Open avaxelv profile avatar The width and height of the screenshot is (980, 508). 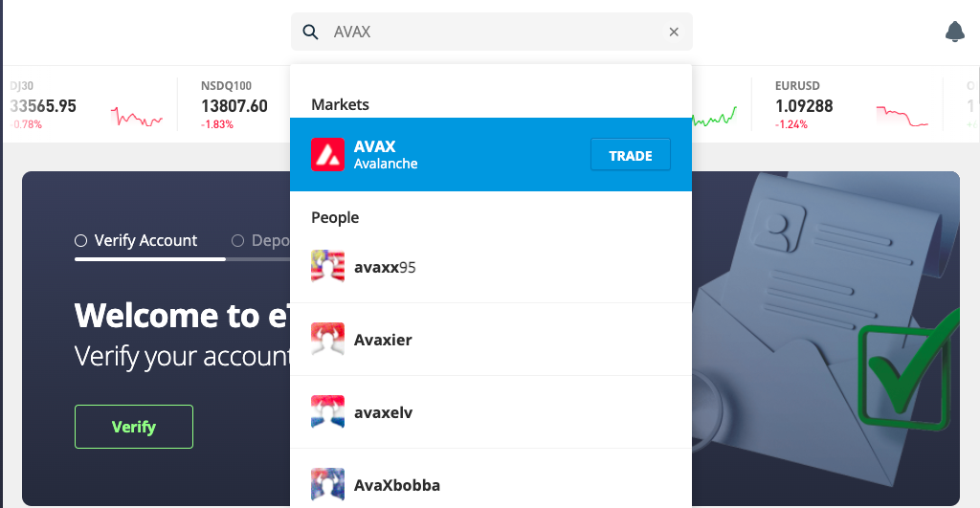pos(327,411)
